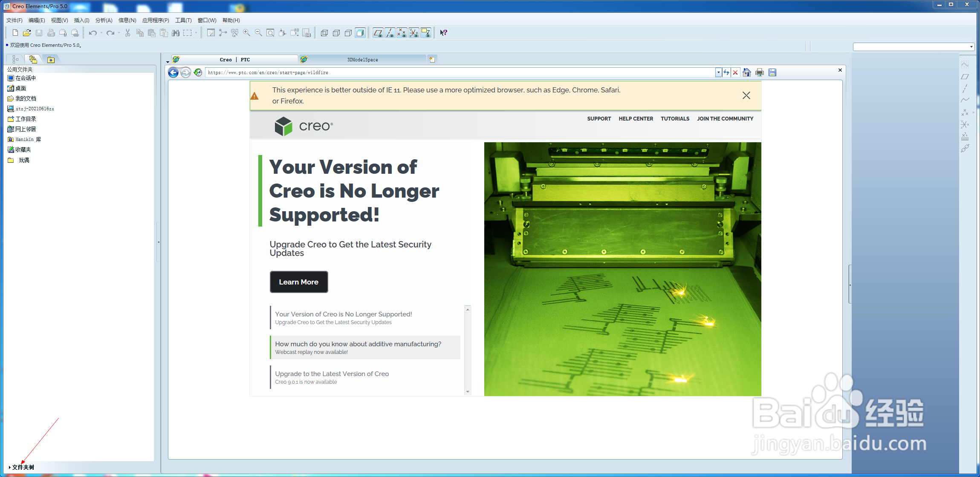Click the Learn More button
Viewport: 980px width, 477px height.
299,282
